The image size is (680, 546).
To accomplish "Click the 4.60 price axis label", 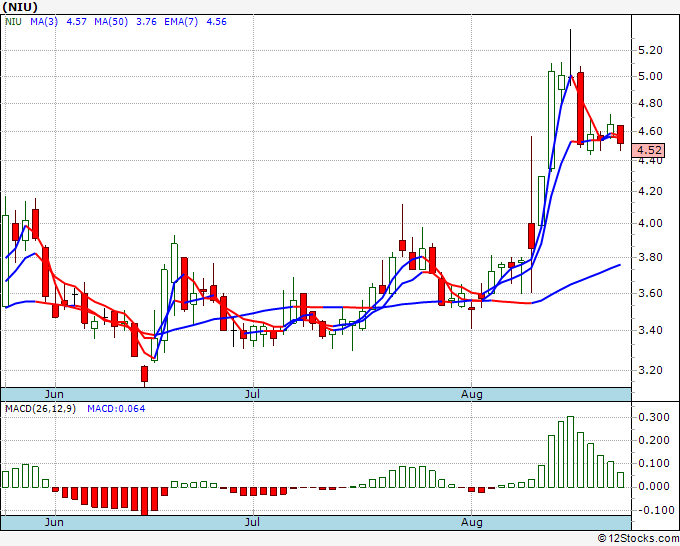I will tap(651, 131).
